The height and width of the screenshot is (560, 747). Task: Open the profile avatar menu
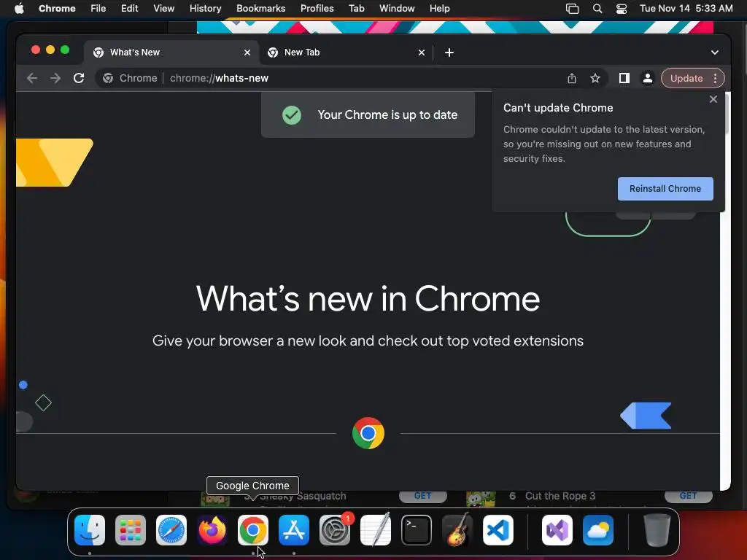click(648, 78)
